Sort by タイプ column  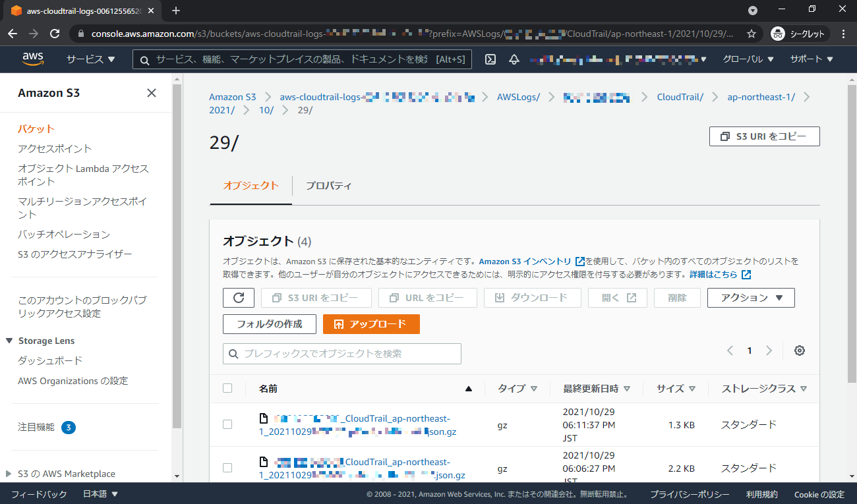point(517,389)
